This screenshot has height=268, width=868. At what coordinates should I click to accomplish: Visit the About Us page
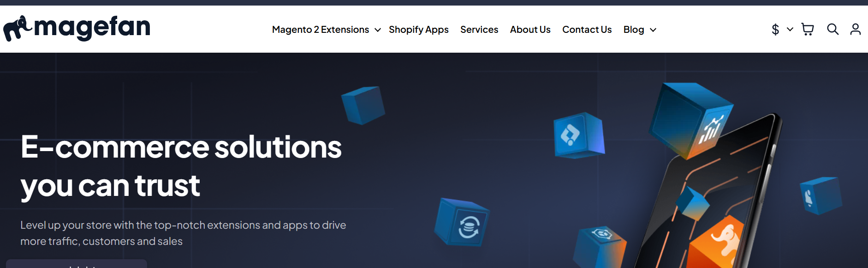[530, 30]
